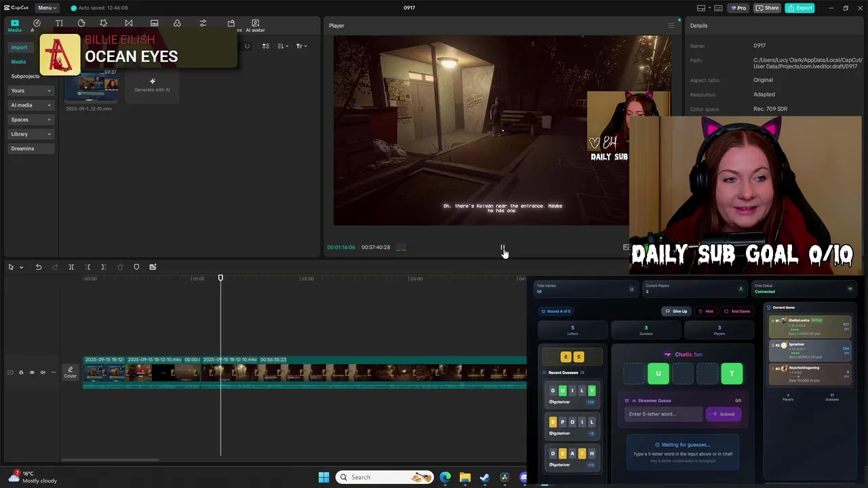Expand the AI media section
This screenshot has height=488, width=868.
pos(31,105)
